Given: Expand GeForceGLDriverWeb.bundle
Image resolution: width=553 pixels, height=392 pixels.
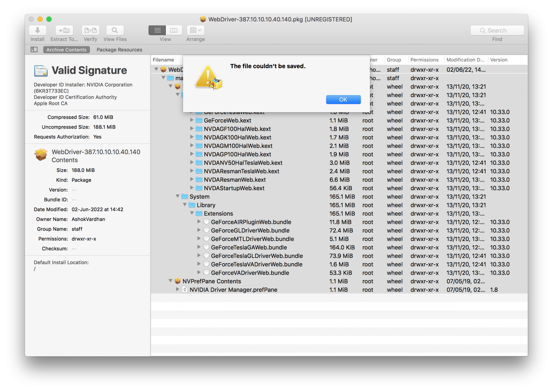Looking at the screenshot, I should 199,230.
